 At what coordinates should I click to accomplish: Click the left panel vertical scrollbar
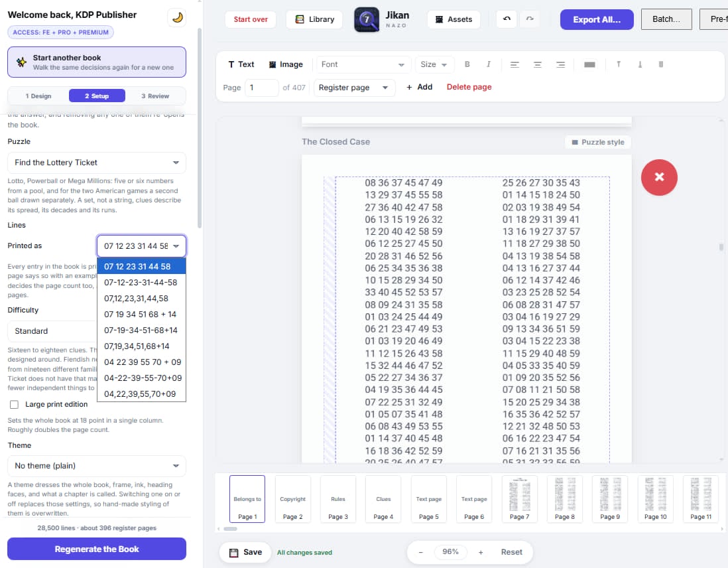(200, 128)
